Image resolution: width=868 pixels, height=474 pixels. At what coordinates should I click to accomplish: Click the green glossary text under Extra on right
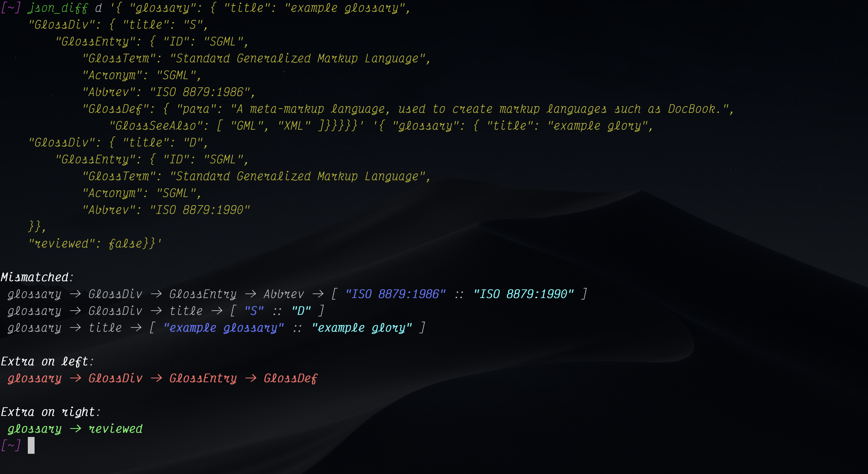(x=35, y=429)
